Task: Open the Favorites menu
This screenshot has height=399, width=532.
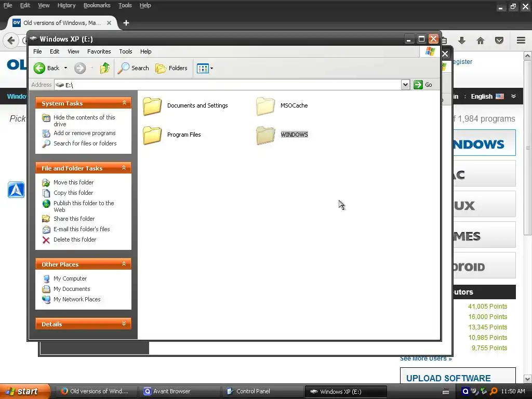Action: (x=99, y=51)
